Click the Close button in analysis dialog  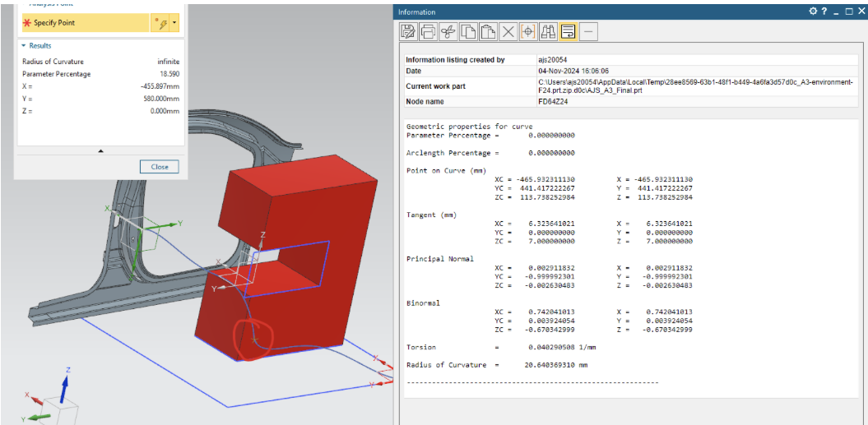pyautogui.click(x=160, y=167)
